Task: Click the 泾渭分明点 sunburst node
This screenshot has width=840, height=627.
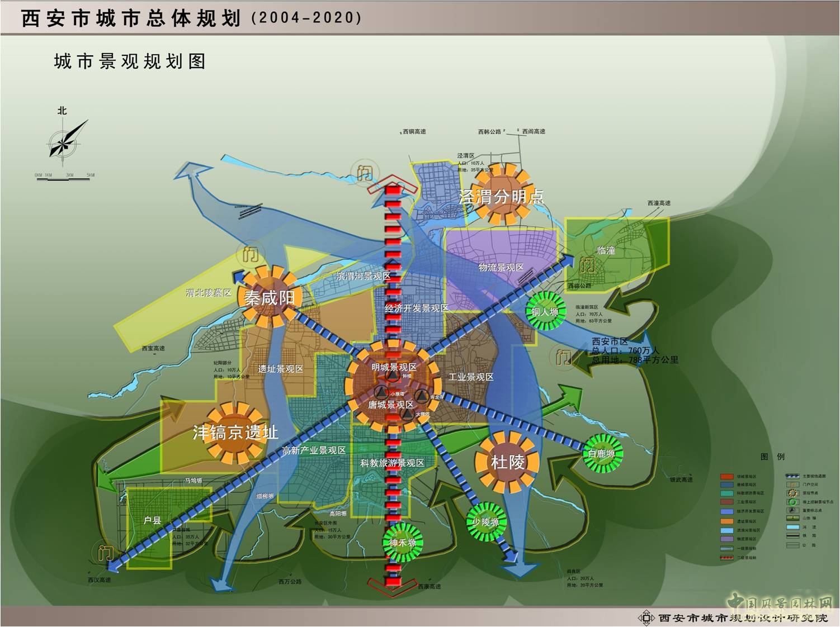Action: [501, 195]
